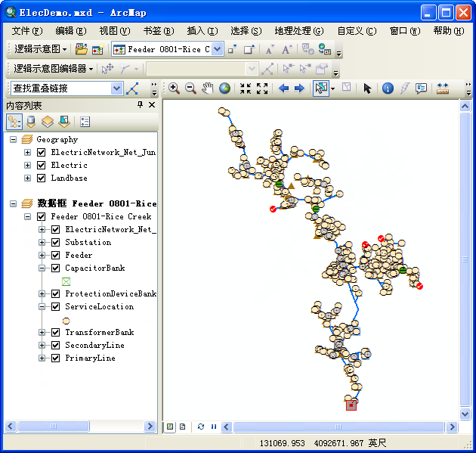The image size is (476, 453).
Task: Click the Go Back to Previous Extent arrow
Action: pyautogui.click(x=284, y=88)
